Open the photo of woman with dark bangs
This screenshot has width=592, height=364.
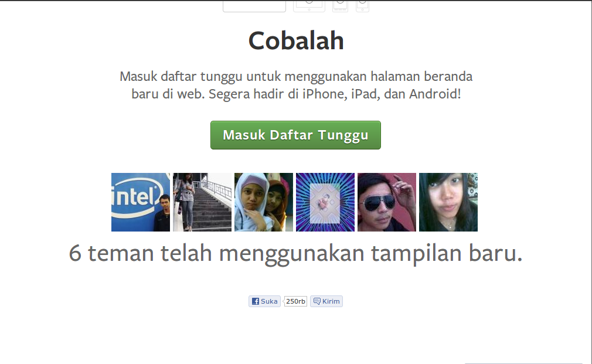(448, 202)
